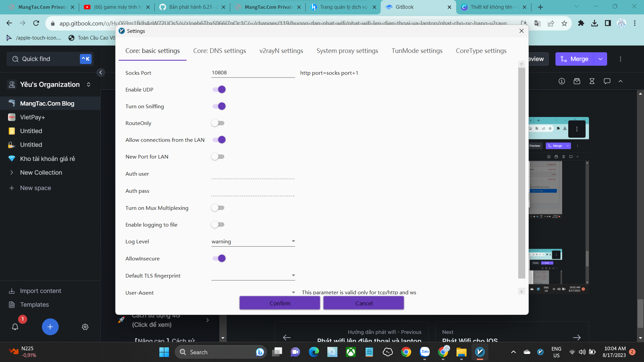
Task: Enable Turn on Mux Multiplexing toggle
Action: pyautogui.click(x=218, y=208)
